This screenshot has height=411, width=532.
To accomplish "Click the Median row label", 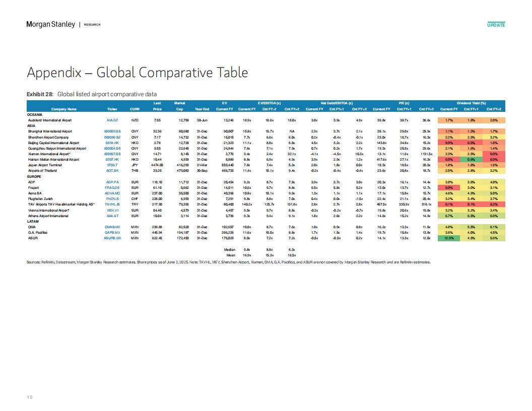I will point(230,250).
